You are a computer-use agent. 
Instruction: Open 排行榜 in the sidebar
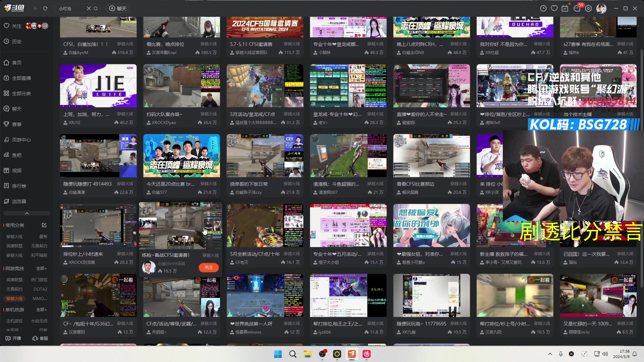coord(15,186)
